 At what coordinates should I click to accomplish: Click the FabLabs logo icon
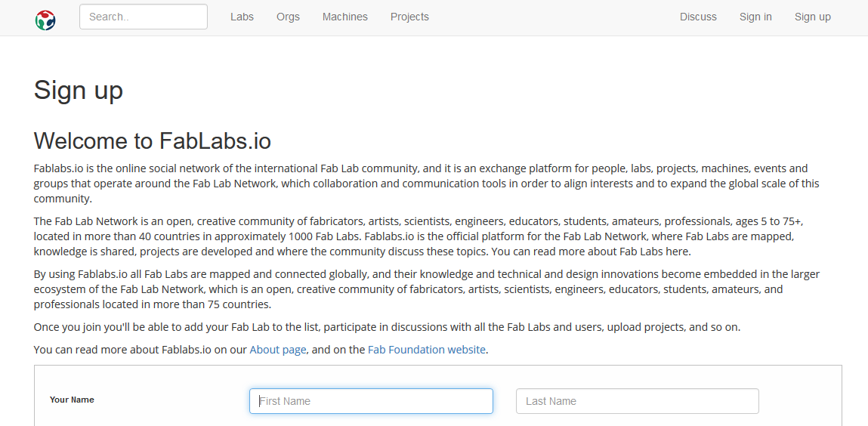click(45, 18)
